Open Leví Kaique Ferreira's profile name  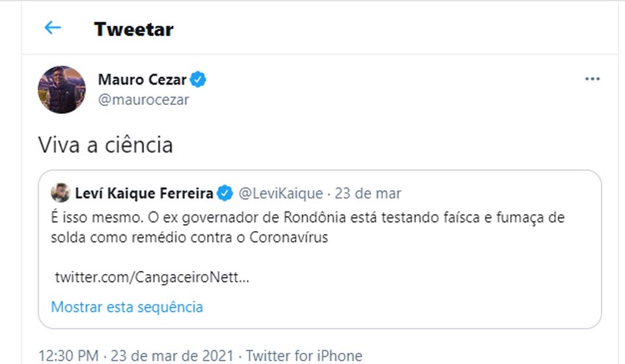(144, 193)
